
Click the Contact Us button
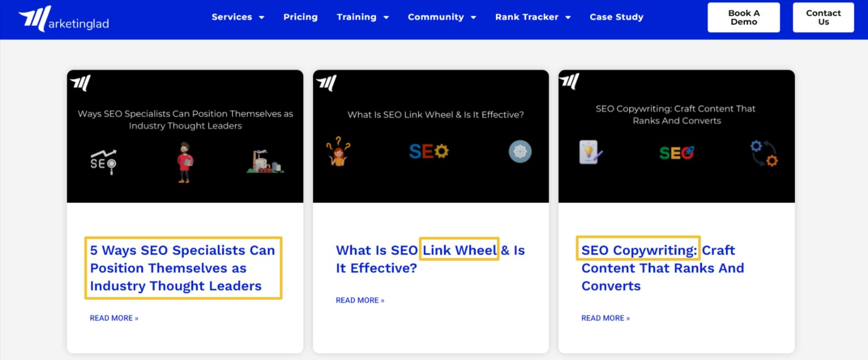click(x=824, y=17)
